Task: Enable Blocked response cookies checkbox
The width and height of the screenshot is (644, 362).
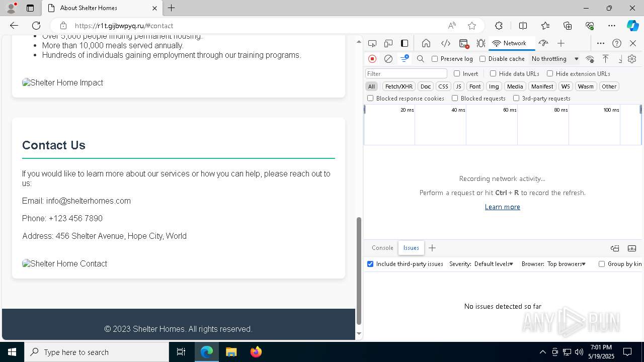Action: pyautogui.click(x=370, y=99)
